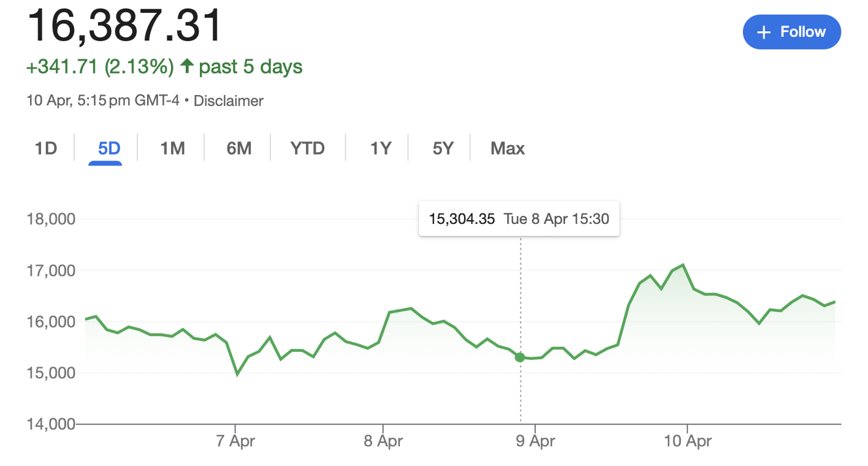Click the green hover dot on the chart line

520,357
